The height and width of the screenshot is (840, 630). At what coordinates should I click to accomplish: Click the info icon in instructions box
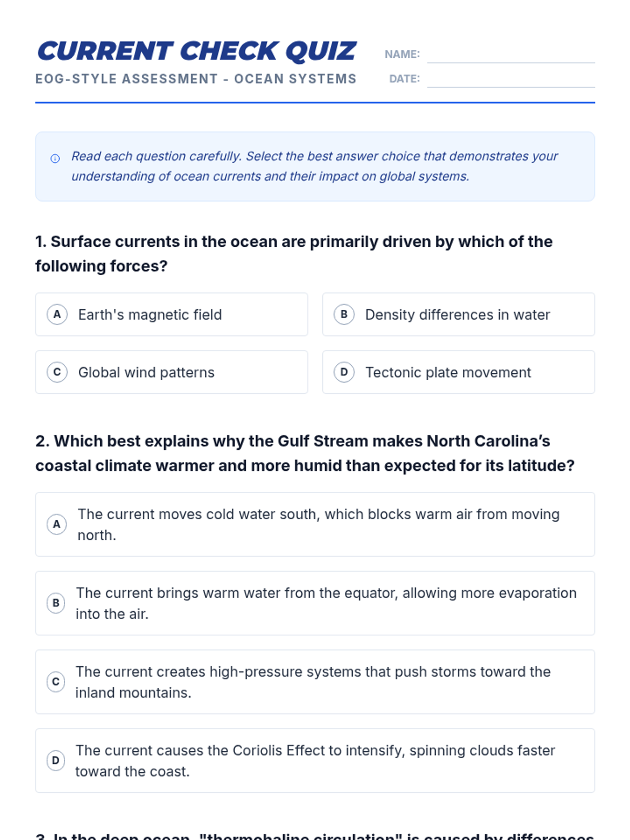pos(55,159)
